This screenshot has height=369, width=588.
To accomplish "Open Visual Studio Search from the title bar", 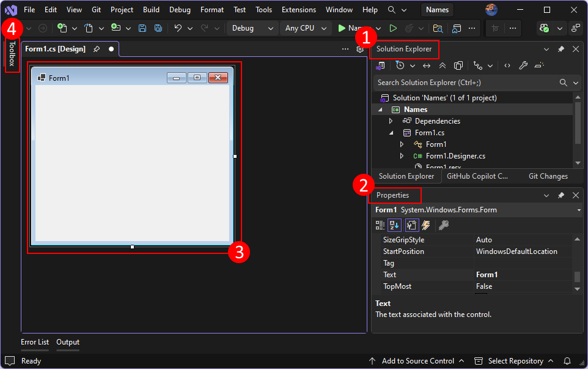I will [x=392, y=9].
